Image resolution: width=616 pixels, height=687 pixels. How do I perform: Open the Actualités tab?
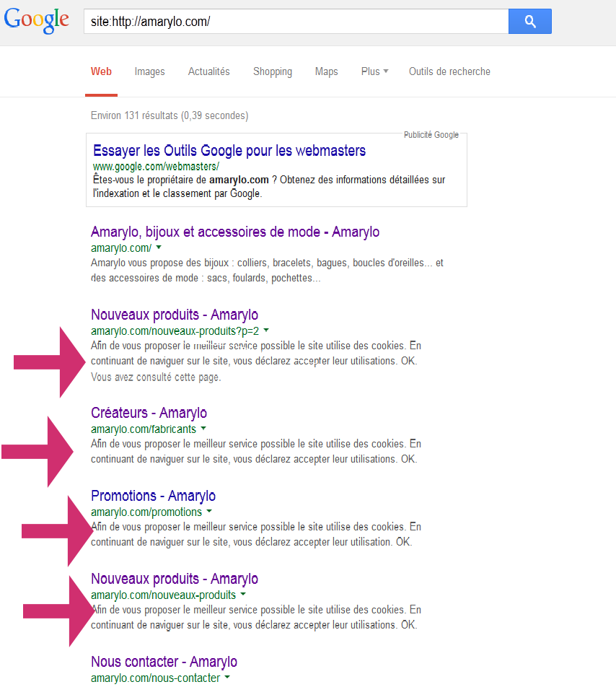point(209,71)
